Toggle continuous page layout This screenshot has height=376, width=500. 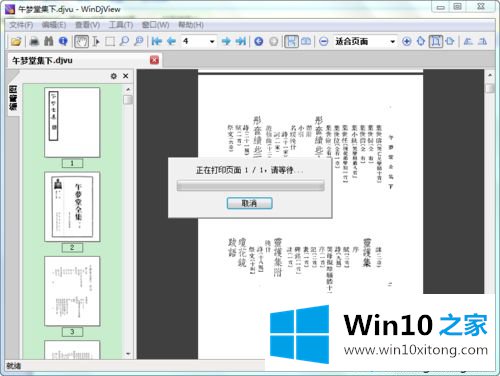pyautogui.click(x=291, y=41)
